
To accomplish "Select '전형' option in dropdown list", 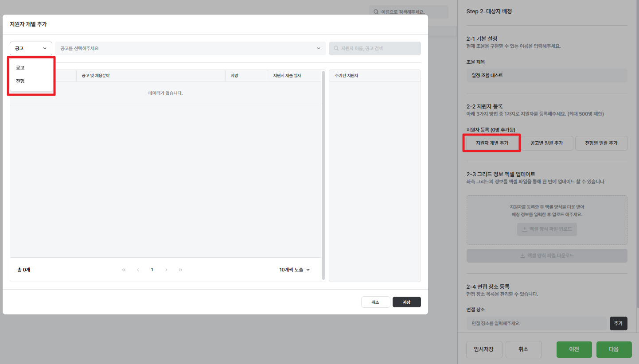I will tap(20, 81).
